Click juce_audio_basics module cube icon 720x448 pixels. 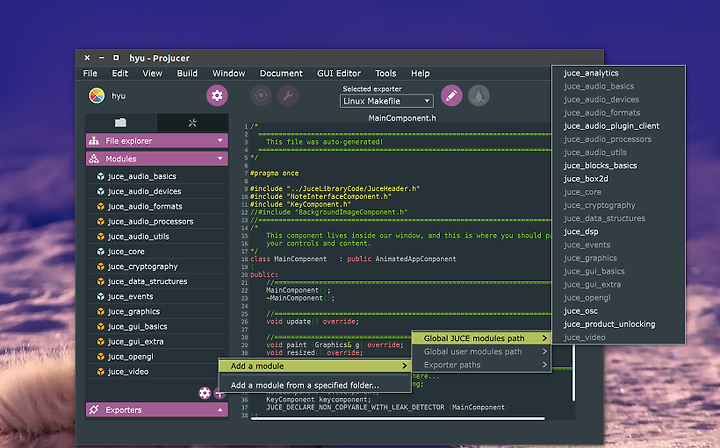point(101,176)
